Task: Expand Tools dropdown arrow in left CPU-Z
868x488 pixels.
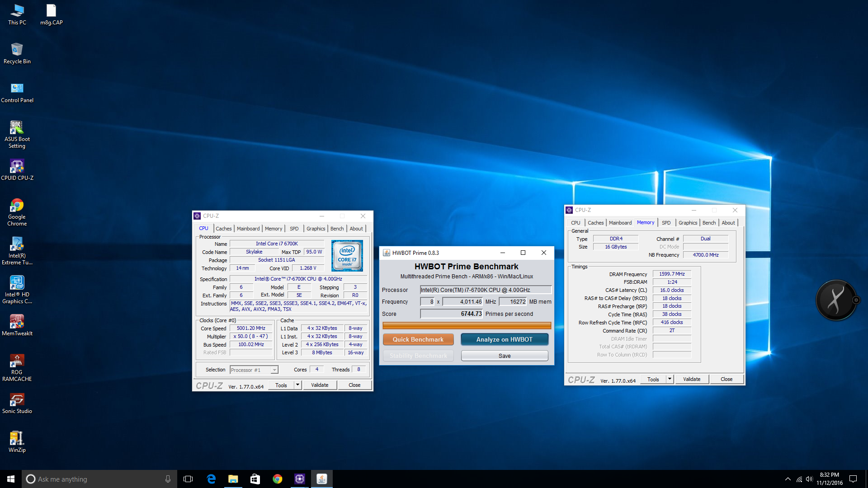Action: pyautogui.click(x=297, y=385)
